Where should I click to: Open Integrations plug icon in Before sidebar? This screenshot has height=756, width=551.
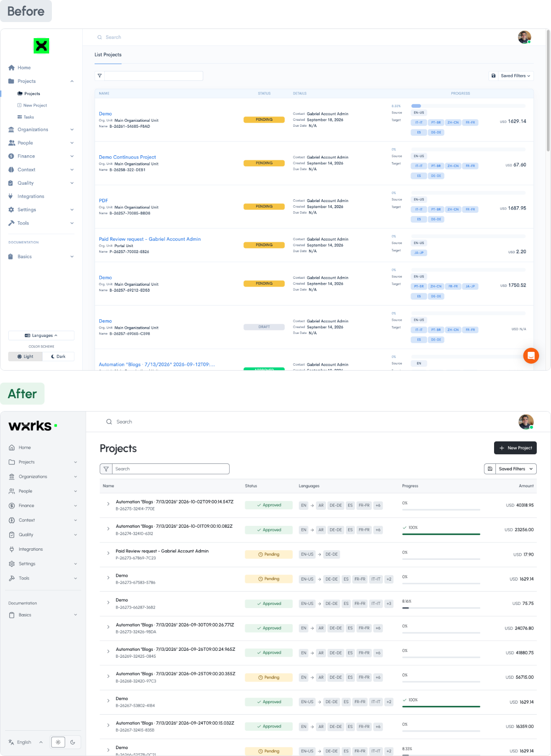(11, 196)
